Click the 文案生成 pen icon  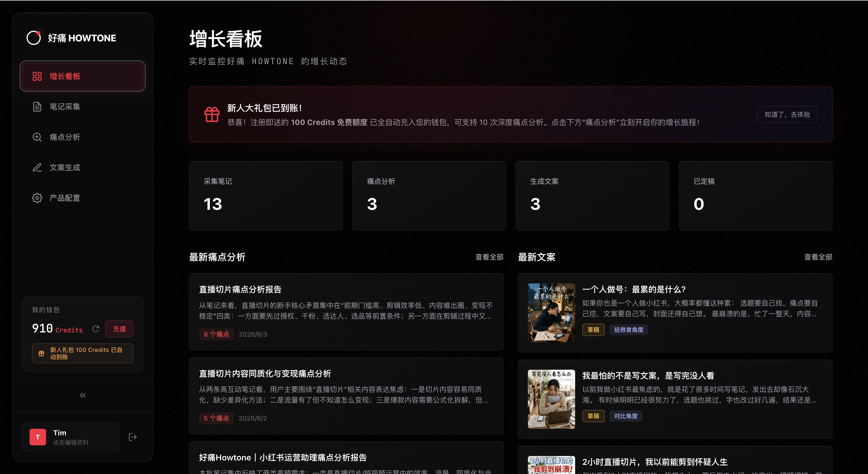click(37, 167)
